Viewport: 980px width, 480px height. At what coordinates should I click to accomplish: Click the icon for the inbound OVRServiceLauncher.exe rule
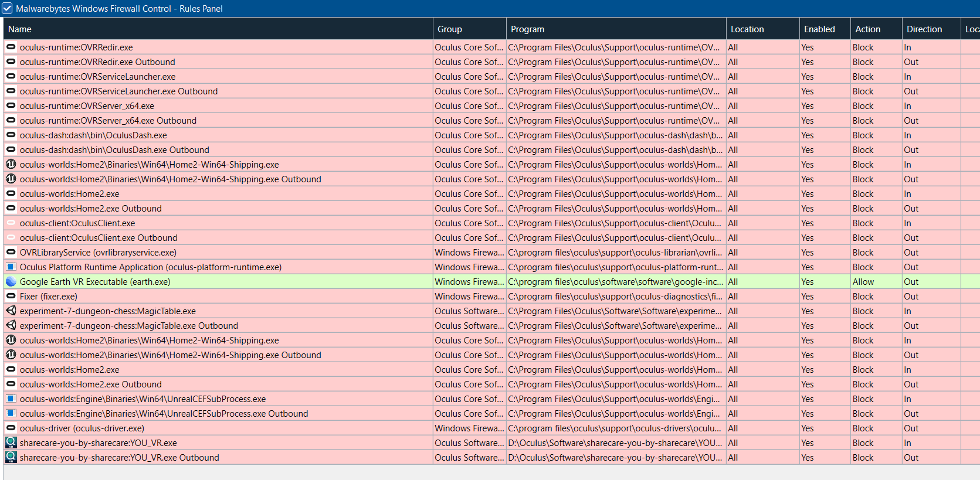11,76
